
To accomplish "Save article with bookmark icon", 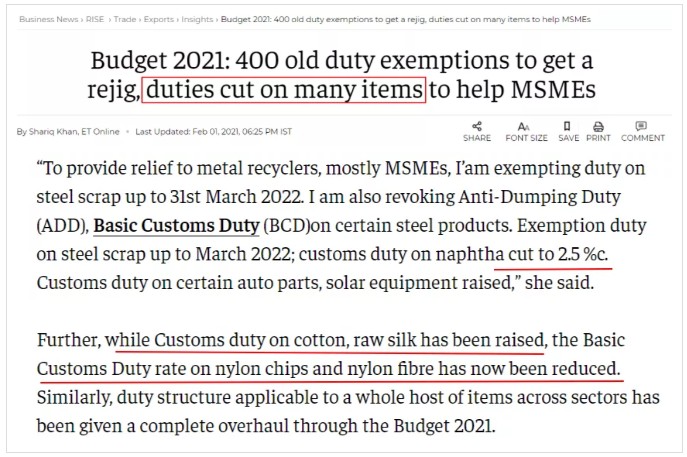I will (567, 126).
